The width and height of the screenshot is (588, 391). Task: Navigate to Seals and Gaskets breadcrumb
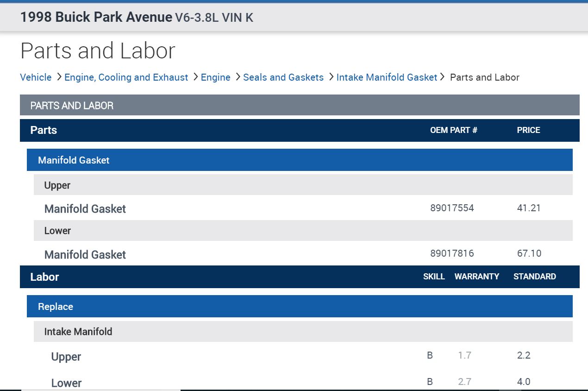[x=283, y=77]
